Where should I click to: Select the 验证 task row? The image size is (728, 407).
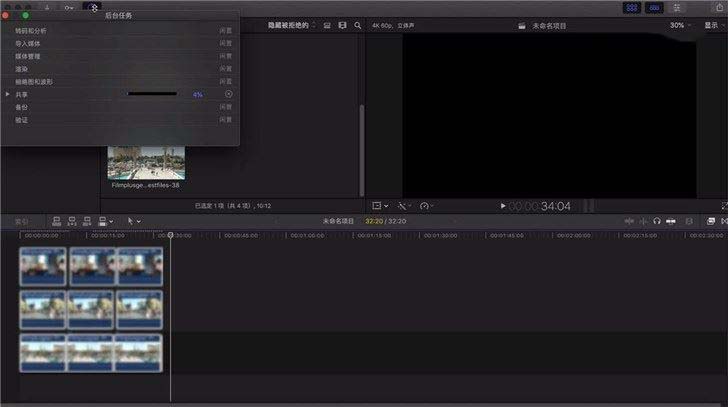(x=120, y=120)
